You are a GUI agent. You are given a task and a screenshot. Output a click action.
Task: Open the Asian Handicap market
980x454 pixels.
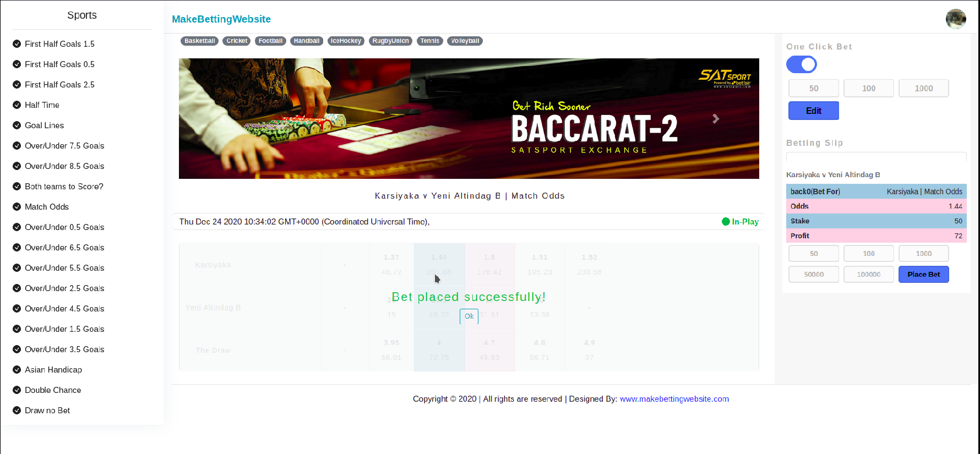click(53, 370)
